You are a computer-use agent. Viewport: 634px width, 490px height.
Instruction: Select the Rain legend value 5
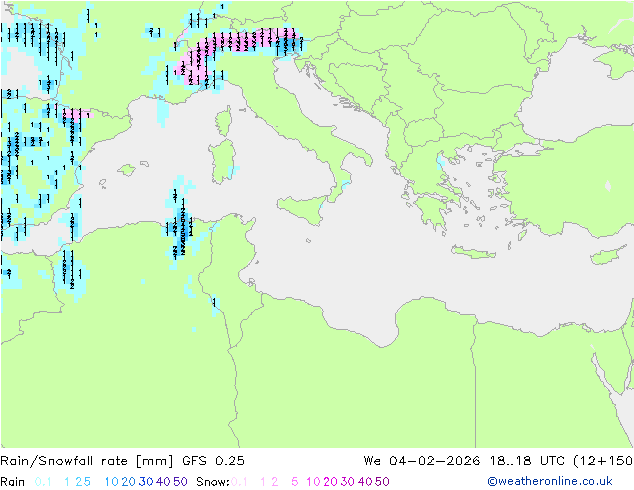[87, 482]
